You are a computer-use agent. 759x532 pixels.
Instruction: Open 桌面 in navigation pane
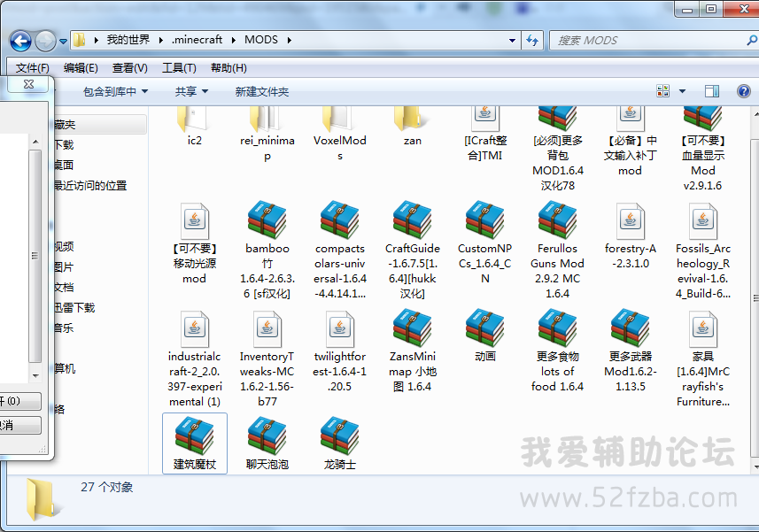[x=63, y=165]
